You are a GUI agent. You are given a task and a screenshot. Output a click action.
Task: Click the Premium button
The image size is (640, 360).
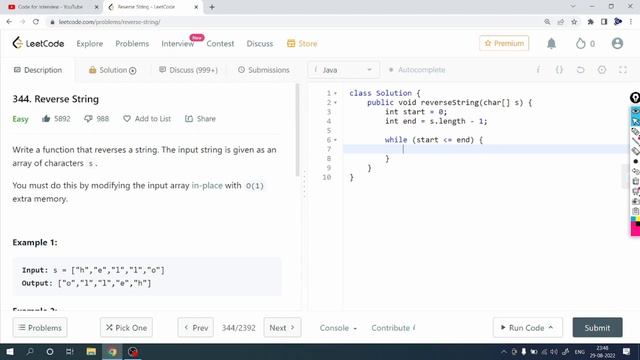click(x=504, y=43)
